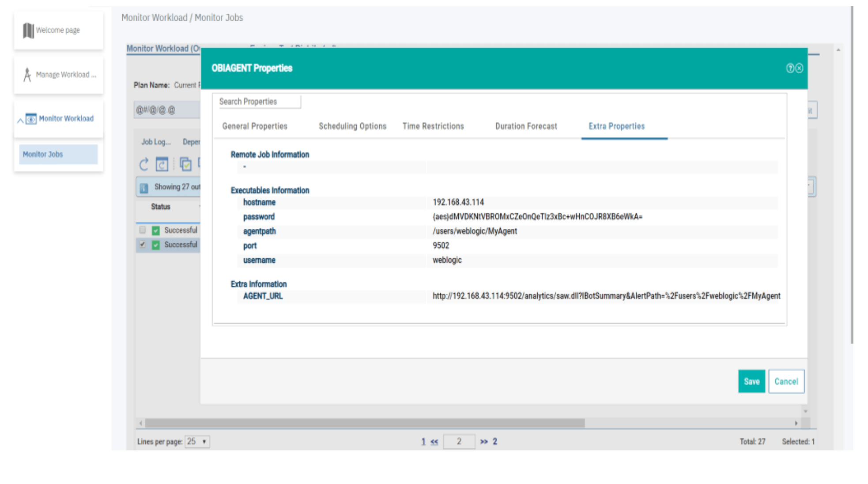
Task: Click the select-all checked pages icon
Action: 185,164
